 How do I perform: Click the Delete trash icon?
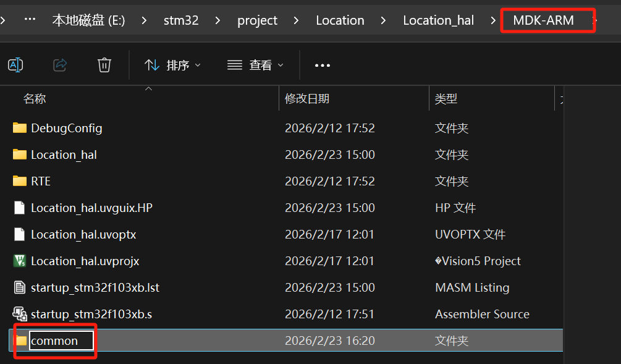pyautogui.click(x=104, y=65)
